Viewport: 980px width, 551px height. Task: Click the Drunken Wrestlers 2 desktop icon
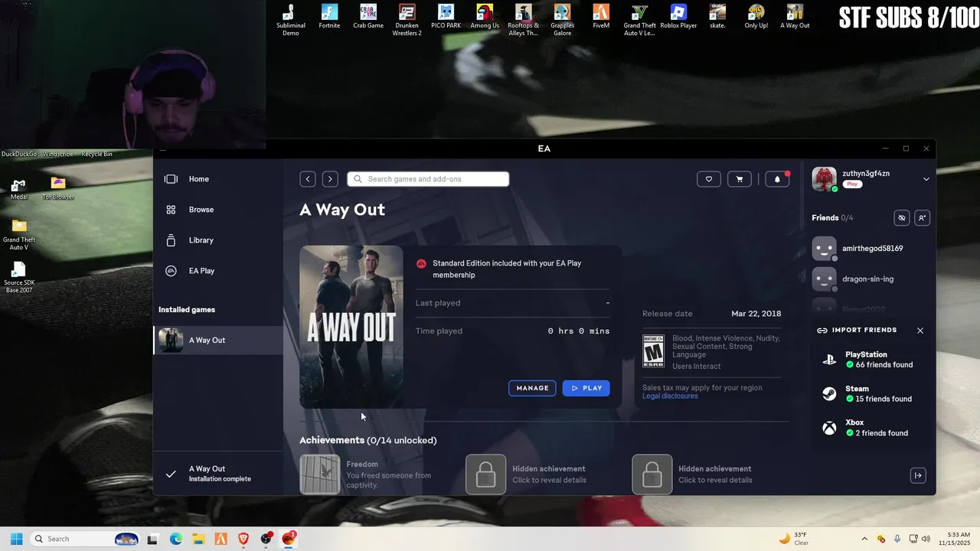407,20
